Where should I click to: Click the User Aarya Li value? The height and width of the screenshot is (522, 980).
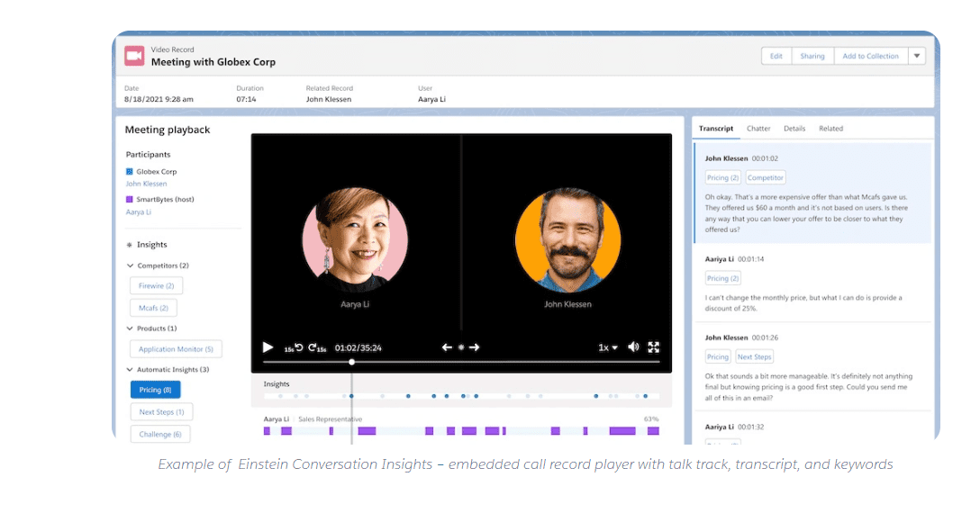[431, 99]
